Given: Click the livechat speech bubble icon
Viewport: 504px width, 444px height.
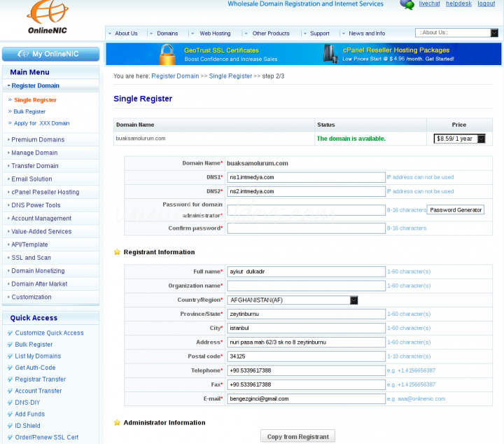Looking at the screenshot, I should [407, 4].
